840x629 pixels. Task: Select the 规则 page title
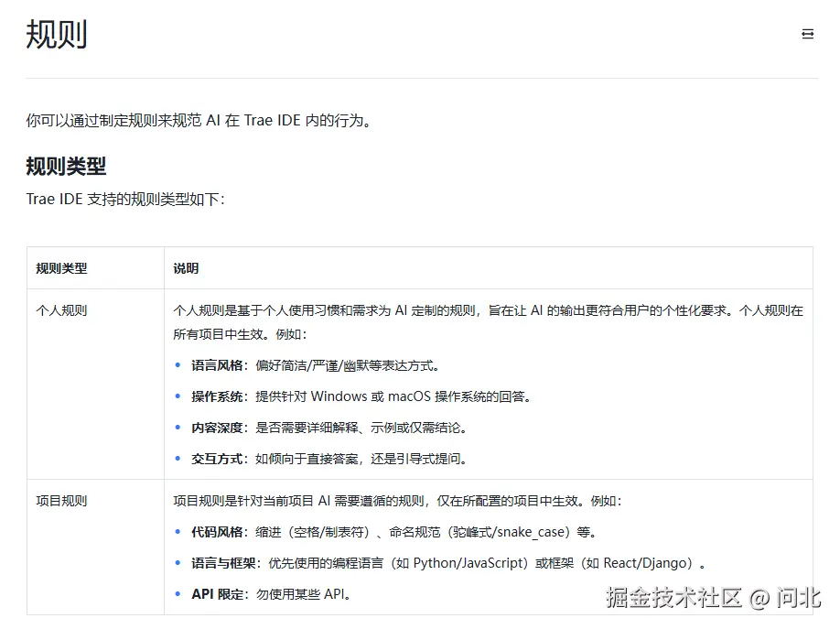tap(57, 35)
